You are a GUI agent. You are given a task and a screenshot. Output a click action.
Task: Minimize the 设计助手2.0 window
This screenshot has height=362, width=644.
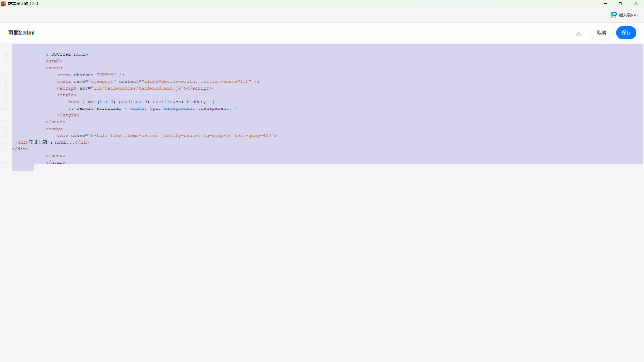605,4
